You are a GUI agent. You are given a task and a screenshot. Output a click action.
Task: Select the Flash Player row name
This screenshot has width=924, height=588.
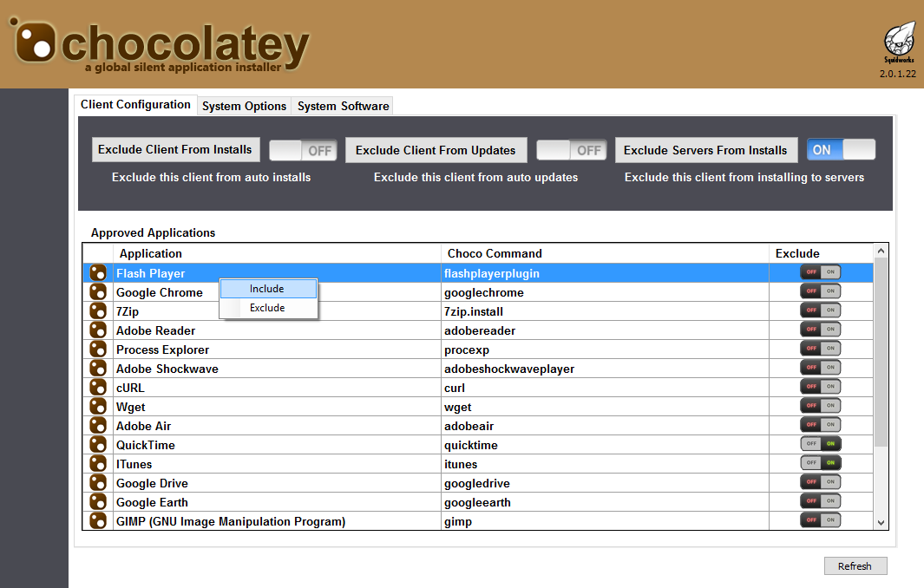coord(150,273)
